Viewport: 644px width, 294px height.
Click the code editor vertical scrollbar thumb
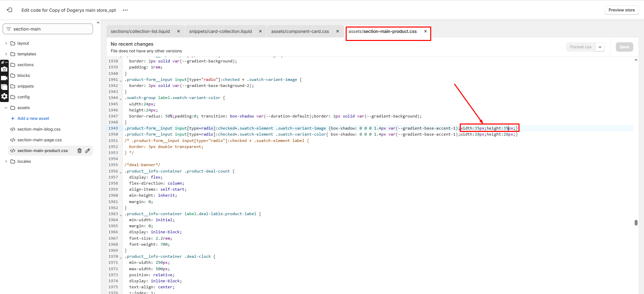(636, 223)
